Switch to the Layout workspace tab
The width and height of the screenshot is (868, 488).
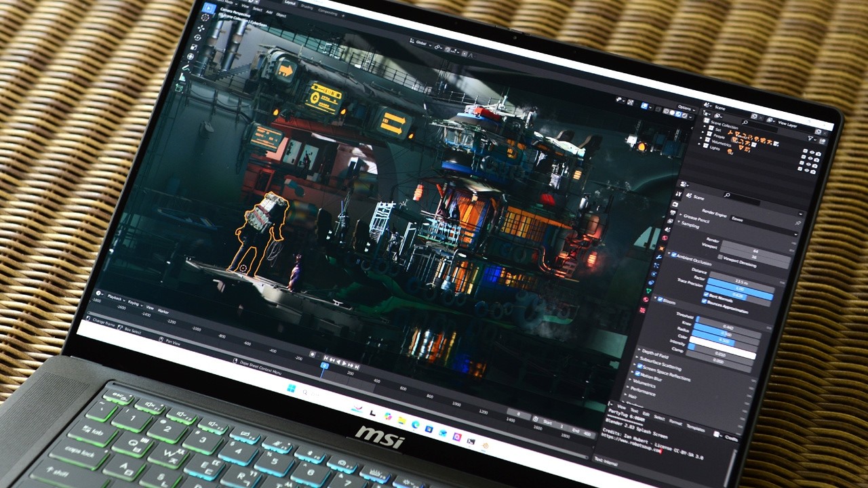(x=292, y=2)
